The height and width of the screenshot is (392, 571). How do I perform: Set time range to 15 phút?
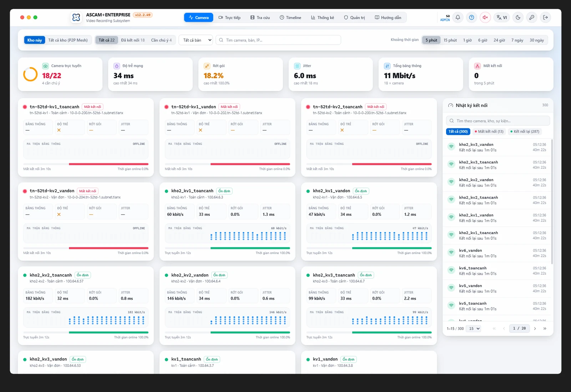click(450, 40)
